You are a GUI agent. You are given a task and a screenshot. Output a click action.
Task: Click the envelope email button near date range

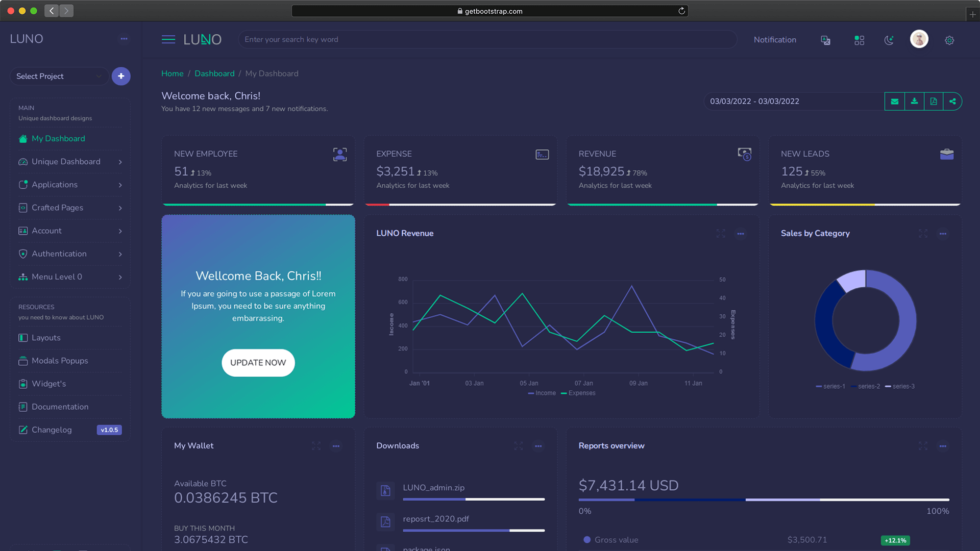click(x=894, y=101)
